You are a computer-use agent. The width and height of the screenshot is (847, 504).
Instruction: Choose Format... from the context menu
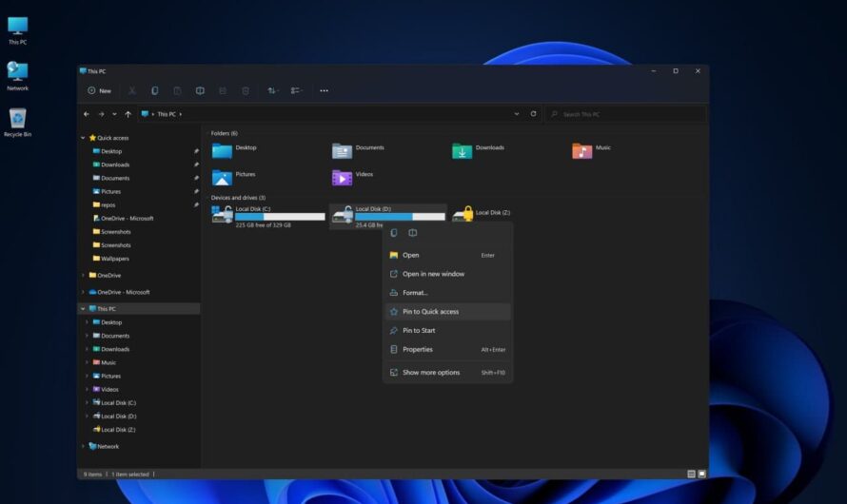click(x=448, y=293)
